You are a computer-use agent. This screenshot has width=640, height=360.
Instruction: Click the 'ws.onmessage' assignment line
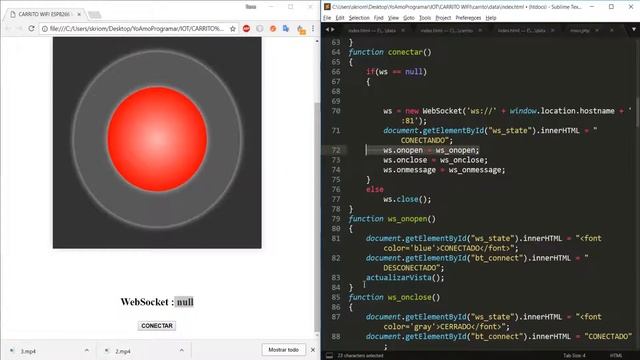pyautogui.click(x=444, y=170)
